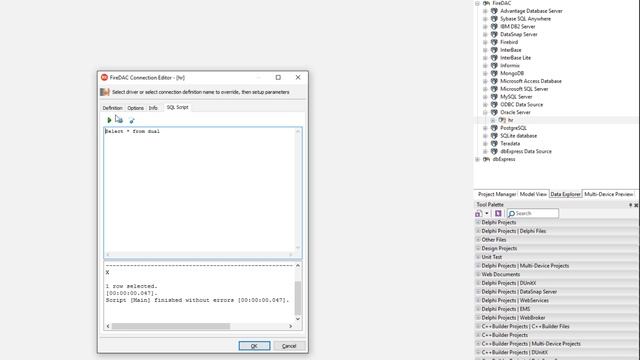Click the InterBase Lite driver icon
This screenshot has height=360, width=640.
(494, 58)
